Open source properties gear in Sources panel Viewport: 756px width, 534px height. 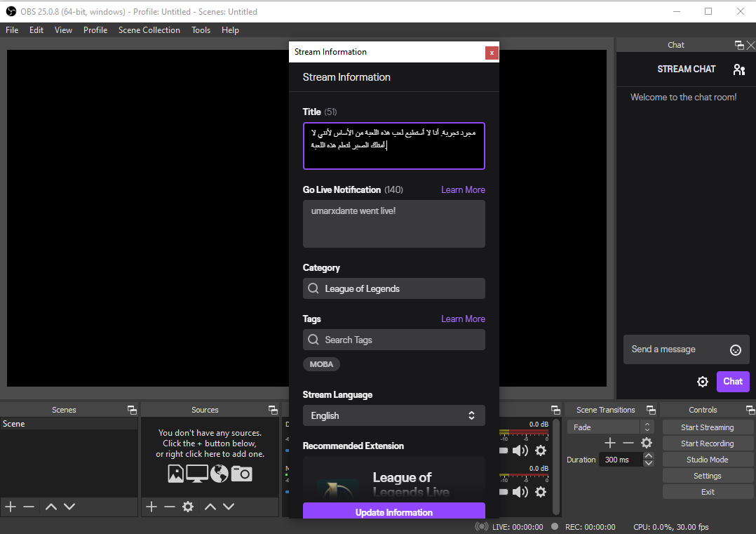pos(188,507)
